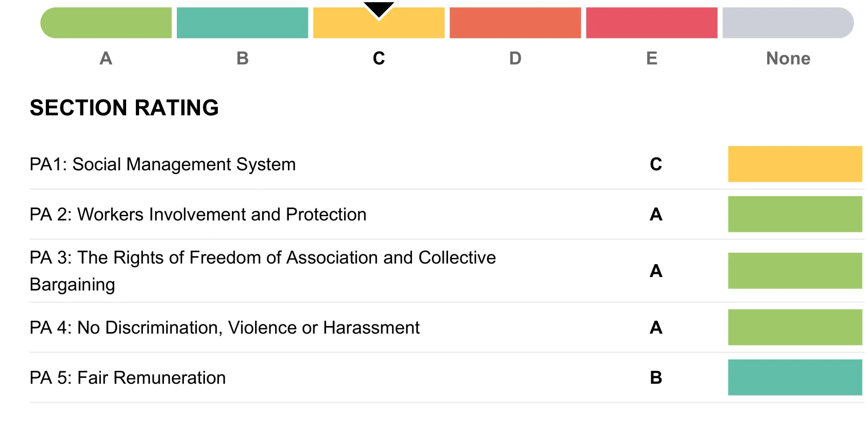This screenshot has width=868, height=422.
Task: Click the gray None rating bar segment
Action: click(788, 23)
